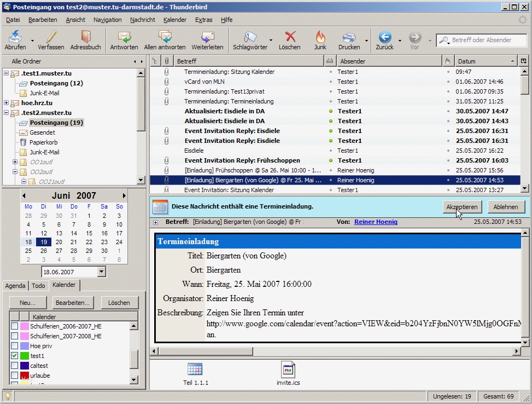Go back with Zurück arrow
This screenshot has height=404, width=532.
pyautogui.click(x=385, y=40)
